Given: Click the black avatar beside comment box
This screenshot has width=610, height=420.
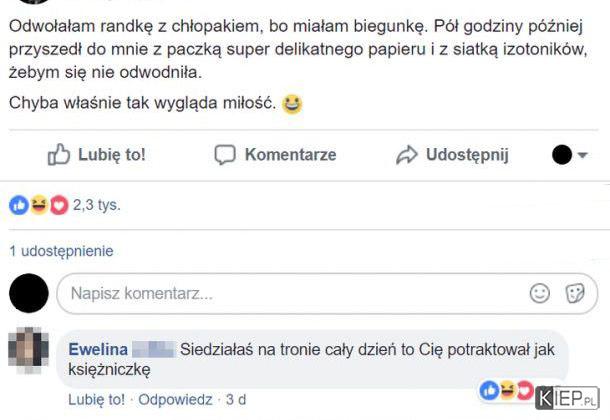Looking at the screenshot, I should click(x=28, y=293).
